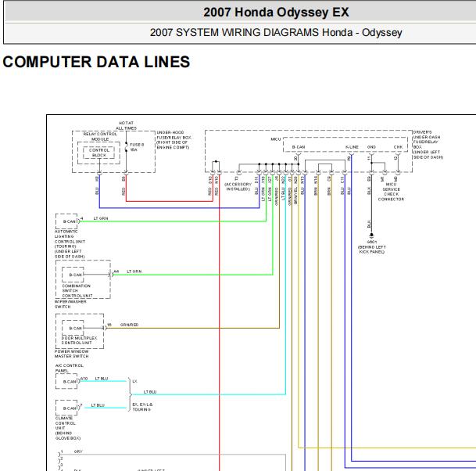The height and width of the screenshot is (471, 476).
Task: Click B-CAN box of the Climate Control Unit
Action: pos(66,408)
